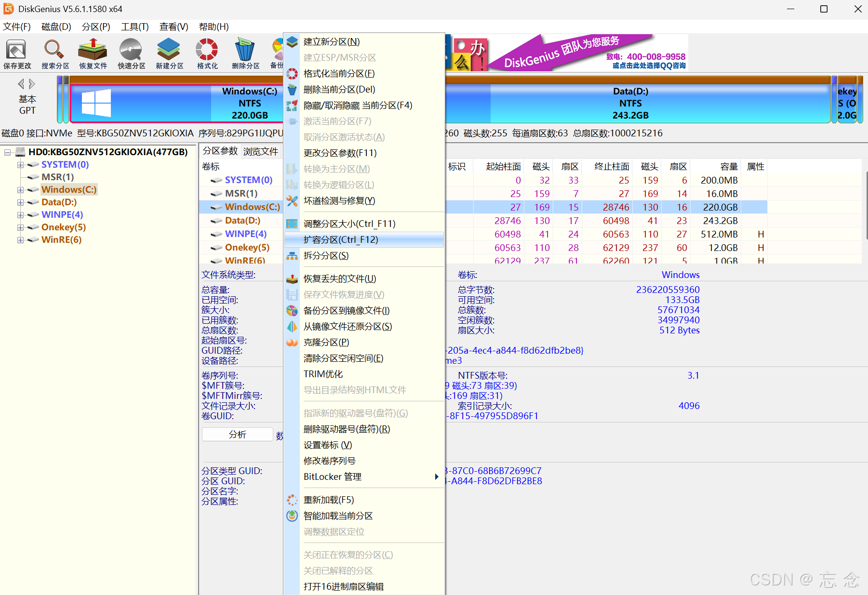Viewport: 868px width, 595px height.
Task: Choose 扩容分区(Ctrl_F12) from context menu
Action: (364, 240)
